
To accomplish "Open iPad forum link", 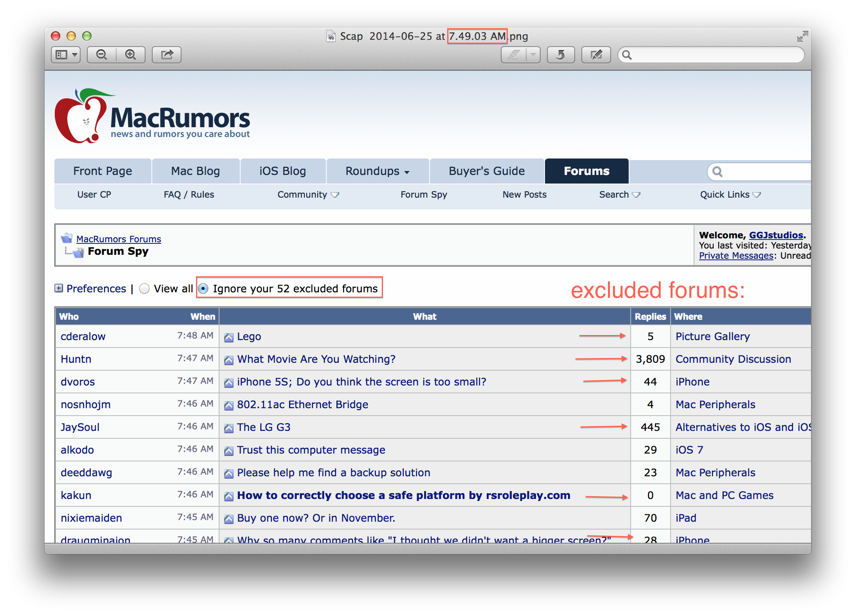I will (x=686, y=518).
